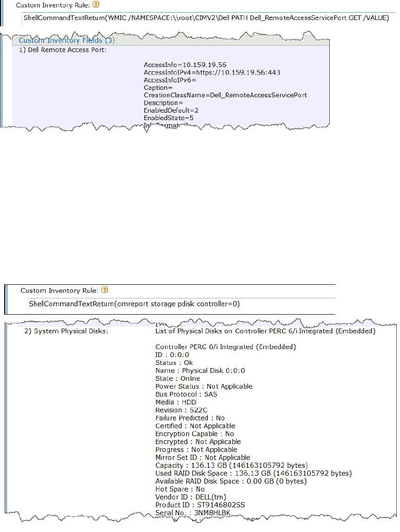Select the '1) Dell Remote Access Port:' label
Viewport: 400px width, 532px height.
(63, 50)
